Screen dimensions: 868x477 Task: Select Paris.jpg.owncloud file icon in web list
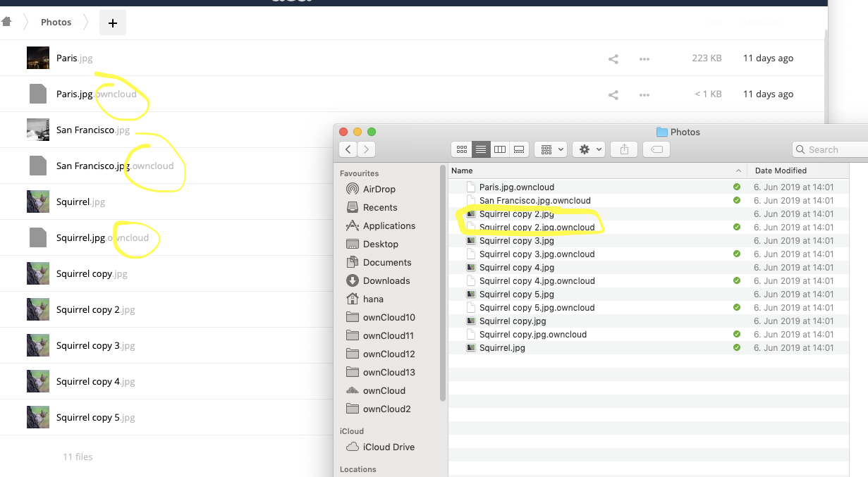point(38,94)
